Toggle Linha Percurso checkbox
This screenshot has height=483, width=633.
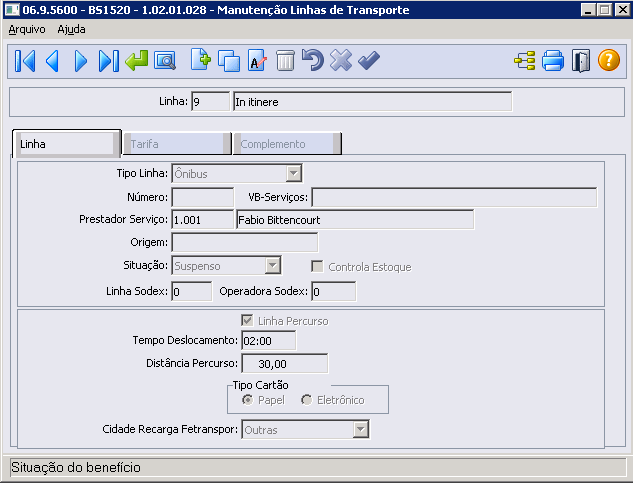point(247,321)
